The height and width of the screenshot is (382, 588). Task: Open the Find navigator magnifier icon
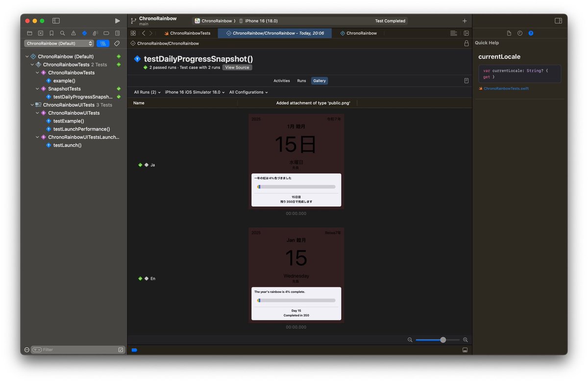(x=62, y=33)
